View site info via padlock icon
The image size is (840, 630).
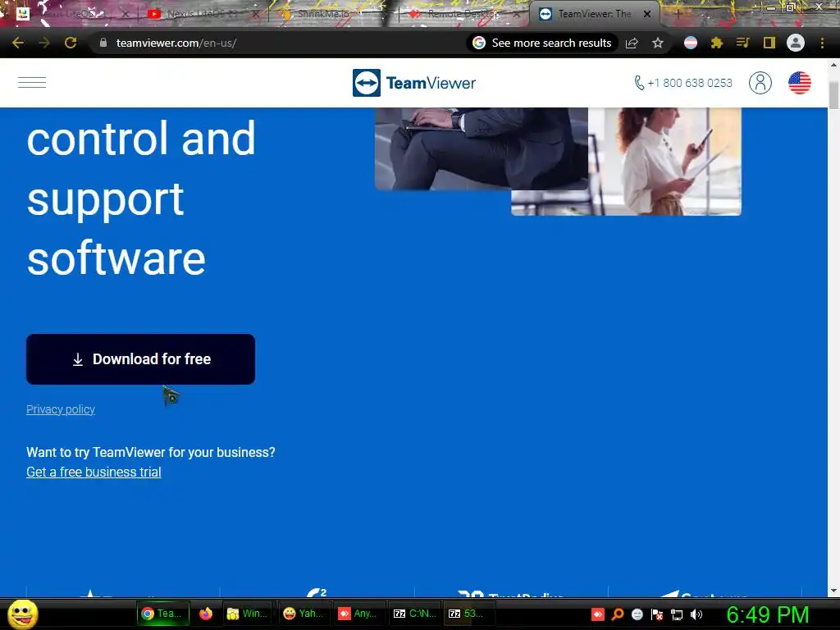pyautogui.click(x=103, y=43)
